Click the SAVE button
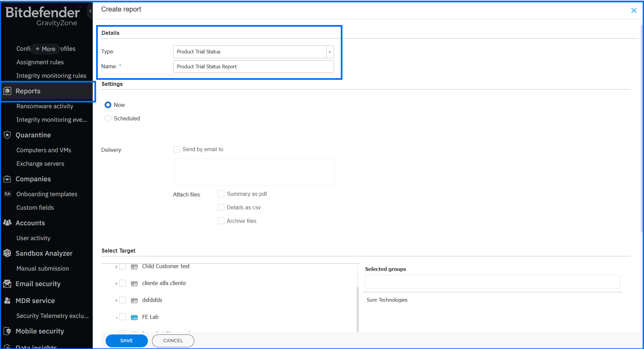Screen dimensions: 644x349 pyautogui.click(x=127, y=341)
